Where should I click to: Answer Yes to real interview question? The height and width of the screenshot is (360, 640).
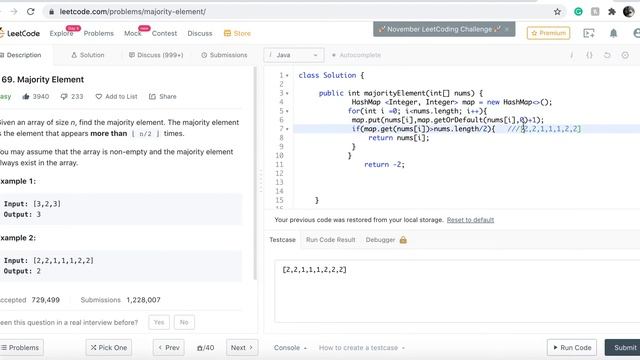pyautogui.click(x=159, y=322)
